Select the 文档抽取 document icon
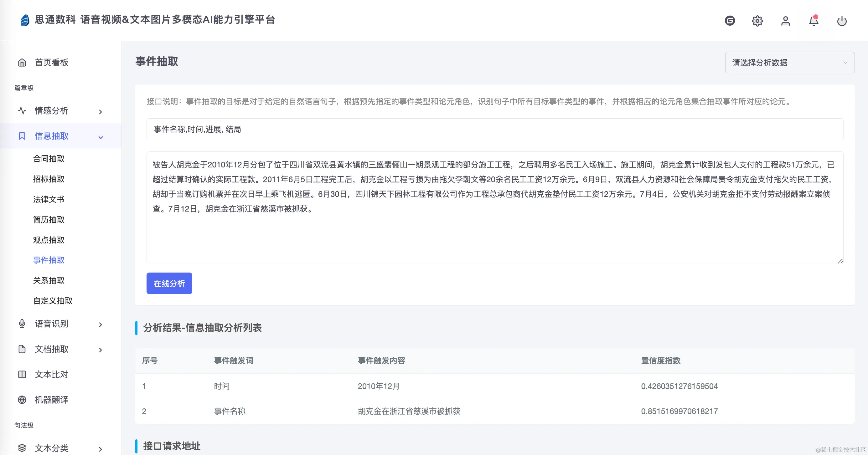 [x=22, y=349]
